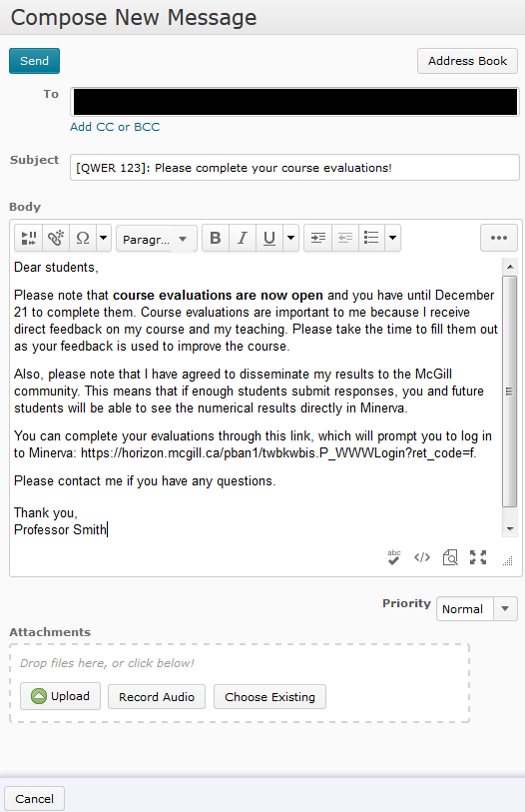Expand the Paragraph format dropdown

[157, 239]
